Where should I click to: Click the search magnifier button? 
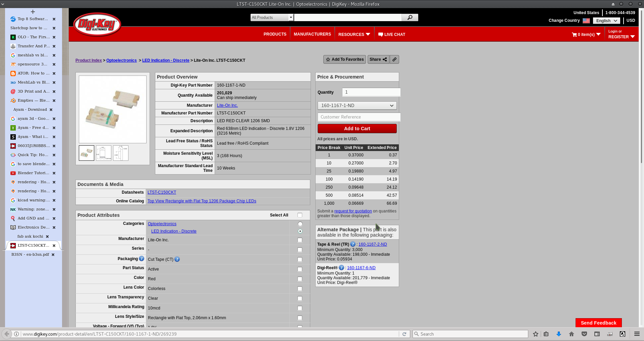click(x=410, y=17)
